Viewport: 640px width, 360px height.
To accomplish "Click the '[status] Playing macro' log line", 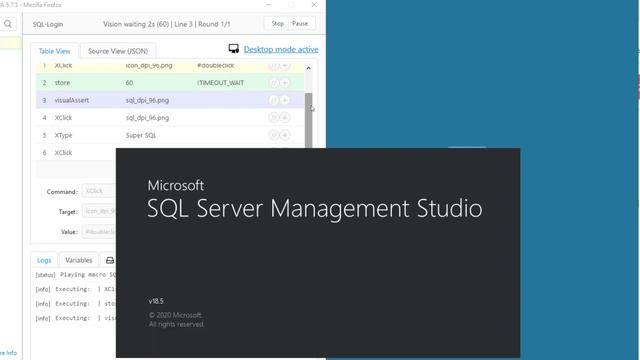I will [76, 275].
